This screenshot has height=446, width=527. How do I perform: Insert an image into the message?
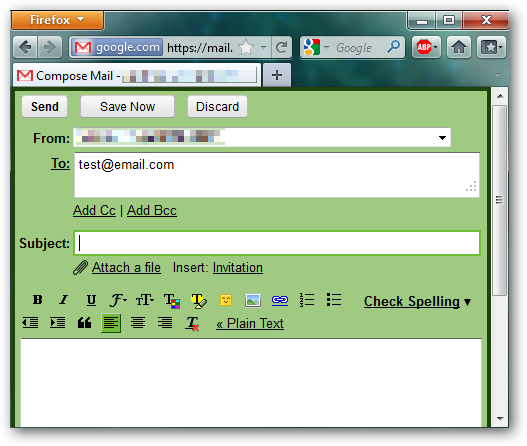(253, 300)
